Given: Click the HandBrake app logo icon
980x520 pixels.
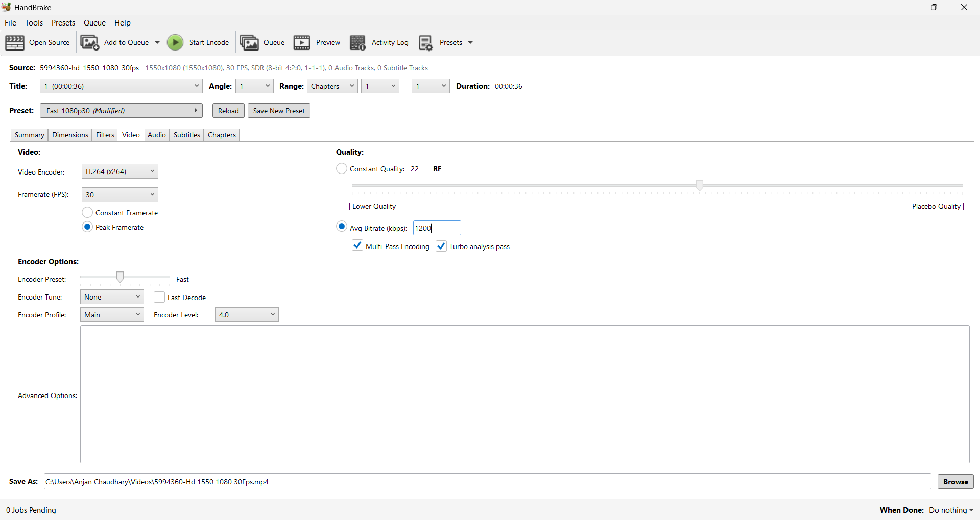Looking at the screenshot, I should (6, 7).
